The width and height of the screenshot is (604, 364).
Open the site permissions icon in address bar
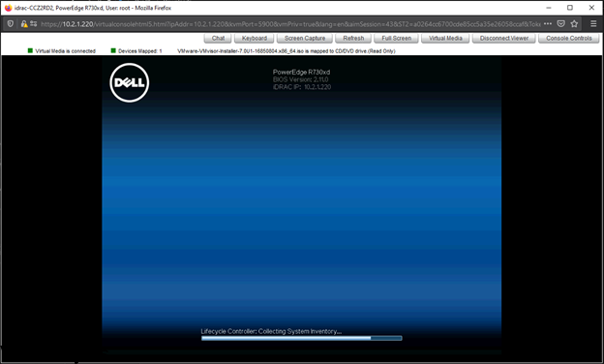coord(34,24)
